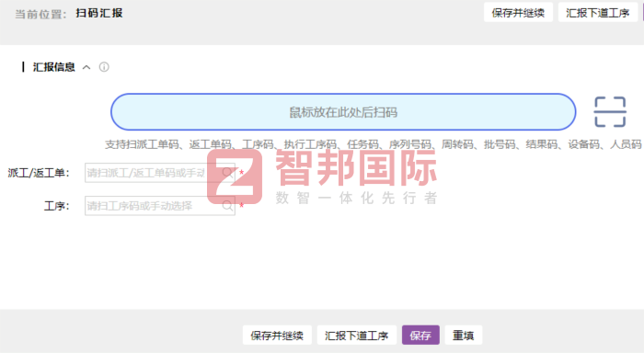Click top 汇报下道工序 button

(598, 13)
